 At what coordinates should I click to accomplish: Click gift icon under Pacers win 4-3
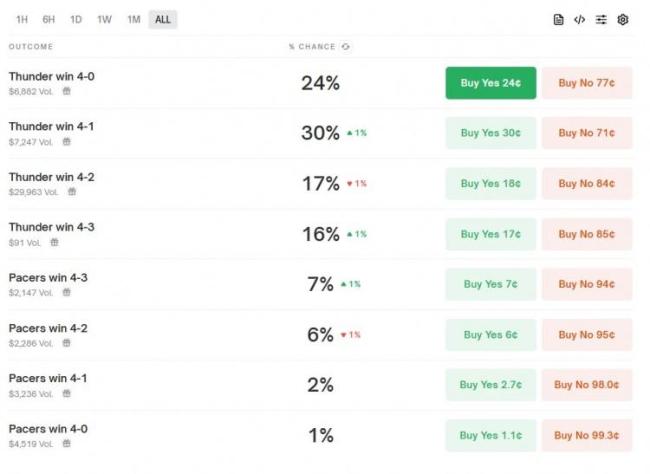click(67, 292)
